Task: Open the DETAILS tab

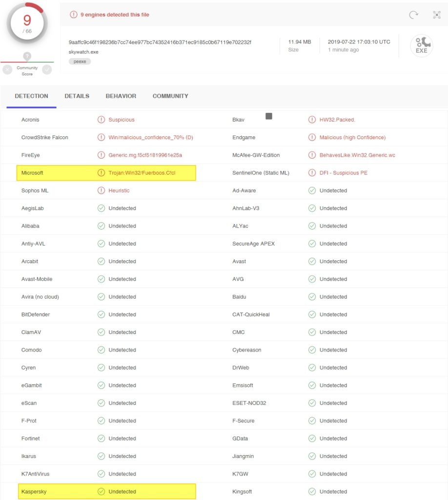Action: click(x=77, y=96)
